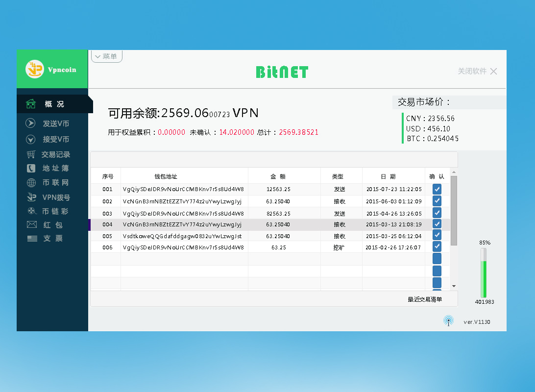535x392 pixels.
Task: Click the flag icon beside 支票
Action: coord(32,239)
